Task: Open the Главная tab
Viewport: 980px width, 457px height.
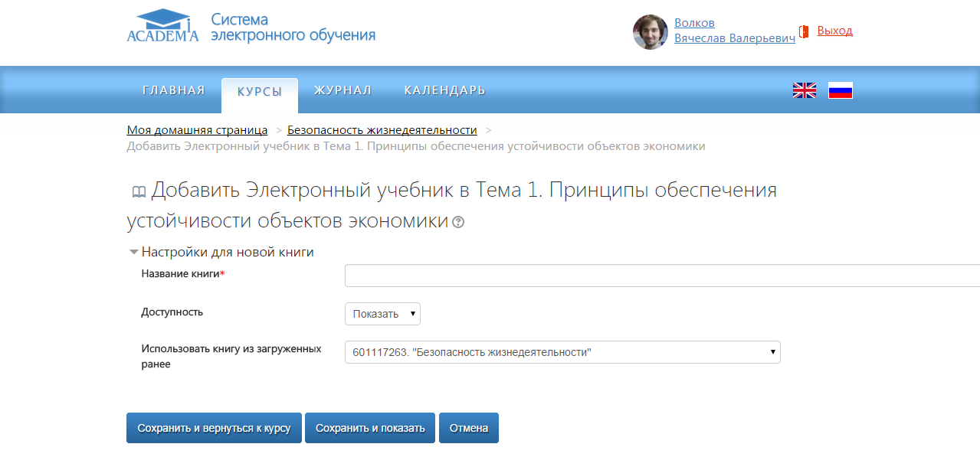Action: tap(174, 90)
